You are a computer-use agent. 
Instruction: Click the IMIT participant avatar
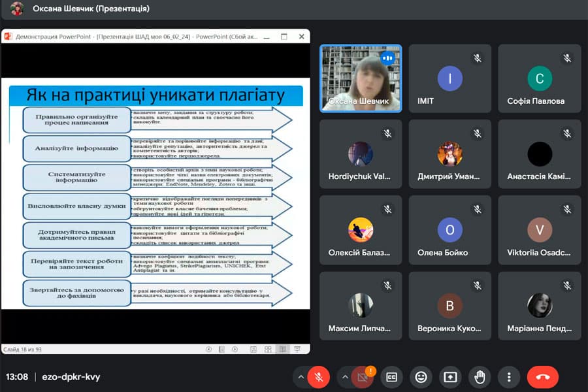(449, 79)
